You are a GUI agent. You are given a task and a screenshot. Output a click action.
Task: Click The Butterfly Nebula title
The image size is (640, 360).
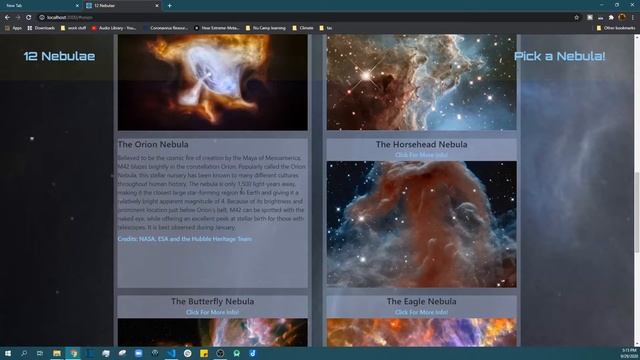tap(213, 301)
